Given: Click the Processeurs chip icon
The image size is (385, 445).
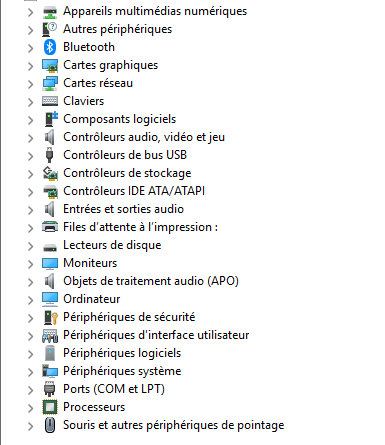Looking at the screenshot, I should pyautogui.click(x=50, y=407).
